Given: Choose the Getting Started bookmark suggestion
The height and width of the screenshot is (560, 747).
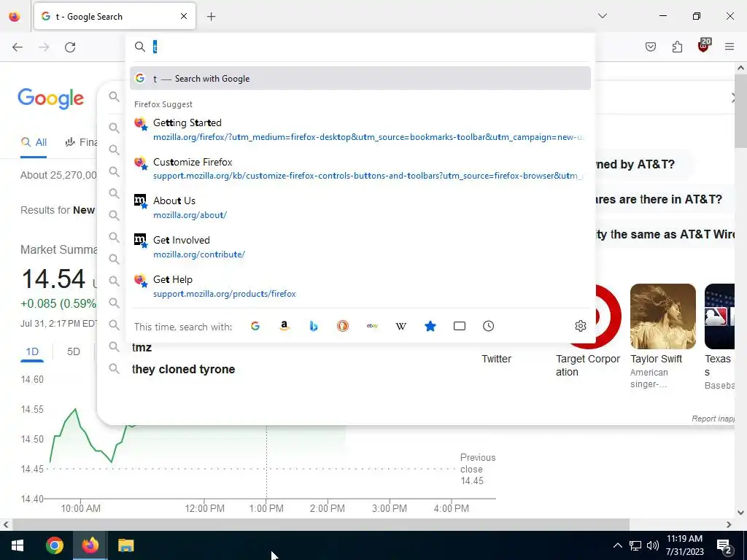Looking at the screenshot, I should [360, 130].
